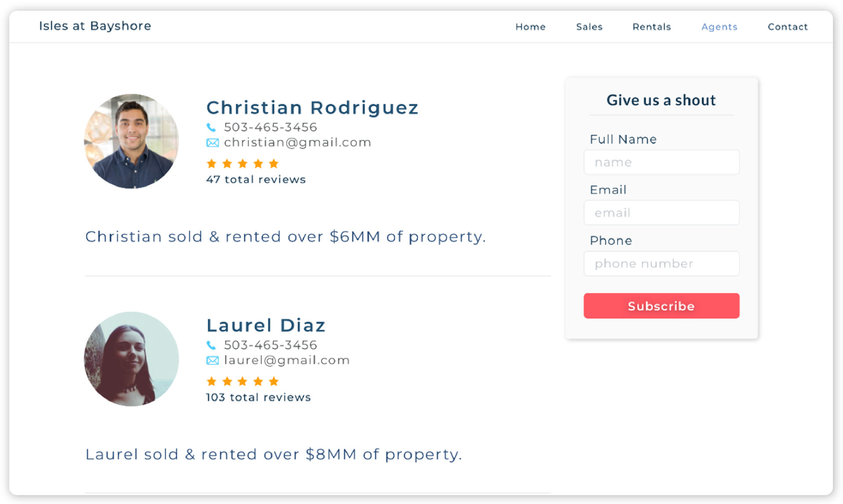
Task: Go to the Home page
Action: (530, 27)
